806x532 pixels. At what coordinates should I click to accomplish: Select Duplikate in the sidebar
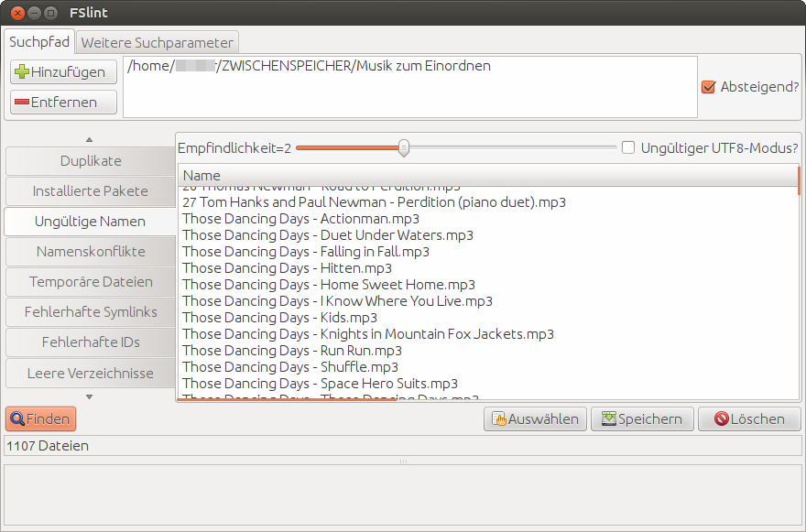click(91, 161)
